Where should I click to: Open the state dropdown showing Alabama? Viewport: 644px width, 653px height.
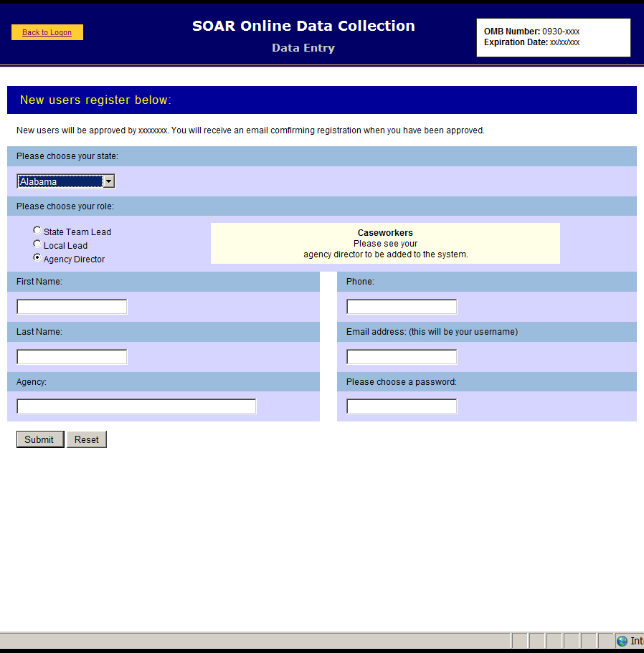point(66,181)
